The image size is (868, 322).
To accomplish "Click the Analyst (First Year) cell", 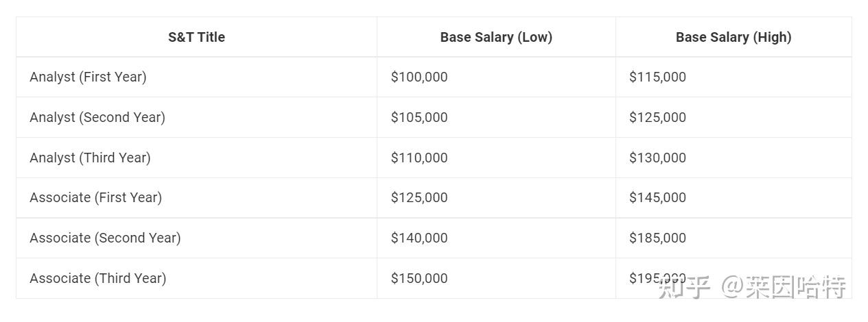I will click(x=88, y=77).
